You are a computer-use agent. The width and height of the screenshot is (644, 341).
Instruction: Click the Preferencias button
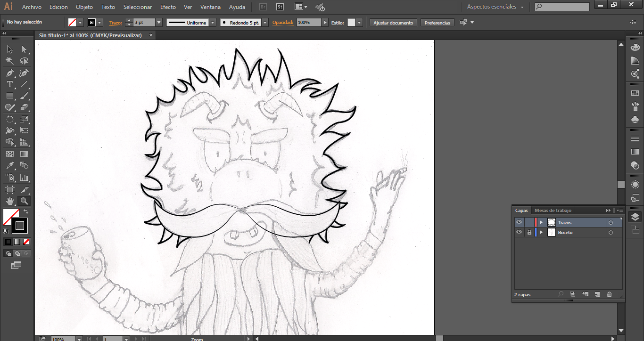coord(437,23)
